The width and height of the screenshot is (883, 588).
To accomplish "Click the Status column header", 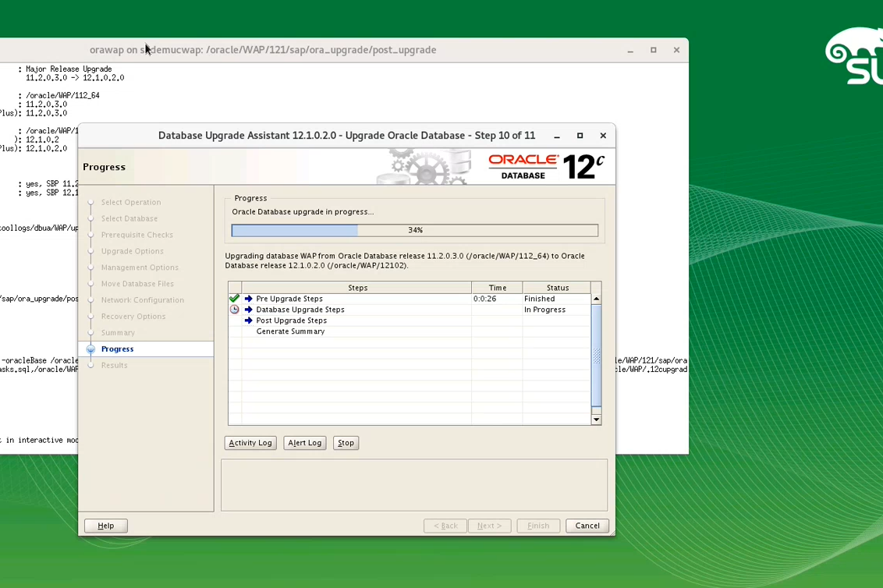I will [x=557, y=287].
